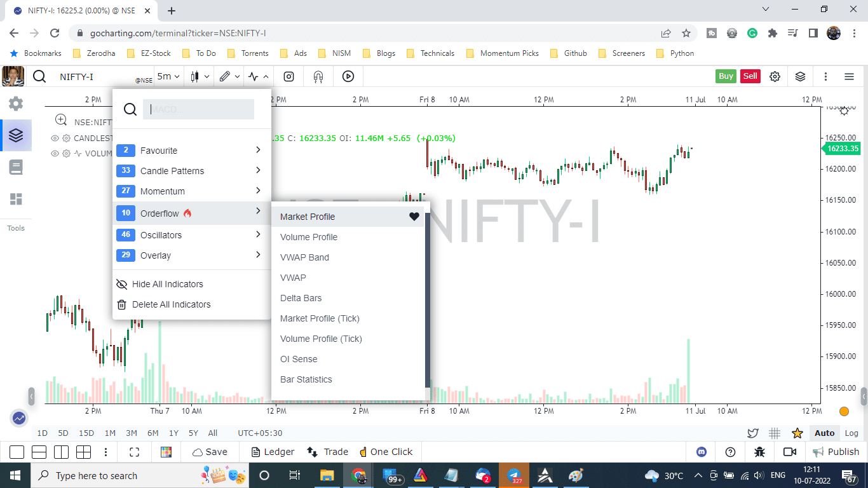
Task: Select Volume Profile from the Orderflow submenu
Action: click(x=309, y=237)
